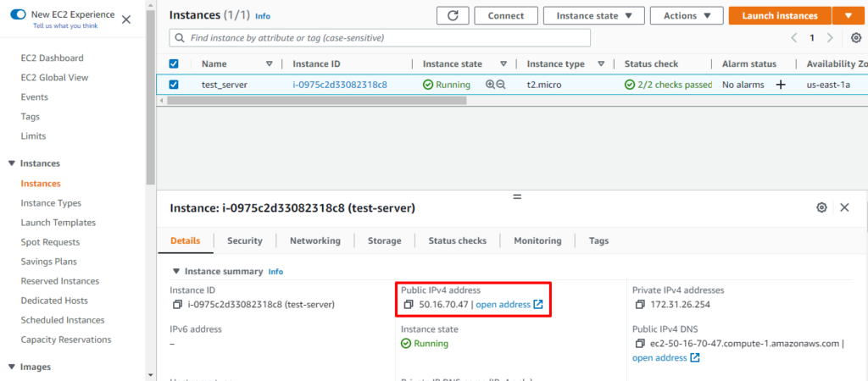
Task: Open Info link next to Instances heading
Action: pos(263,16)
